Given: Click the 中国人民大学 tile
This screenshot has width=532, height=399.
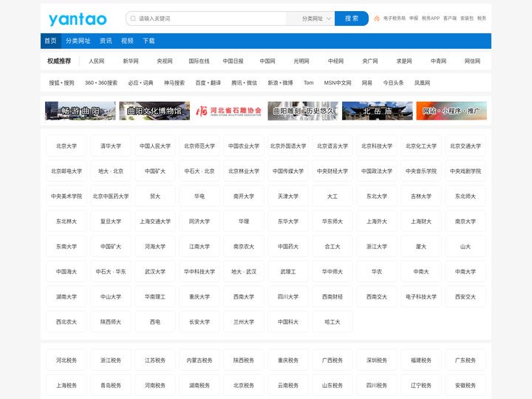Looking at the screenshot, I should tap(155, 146).
